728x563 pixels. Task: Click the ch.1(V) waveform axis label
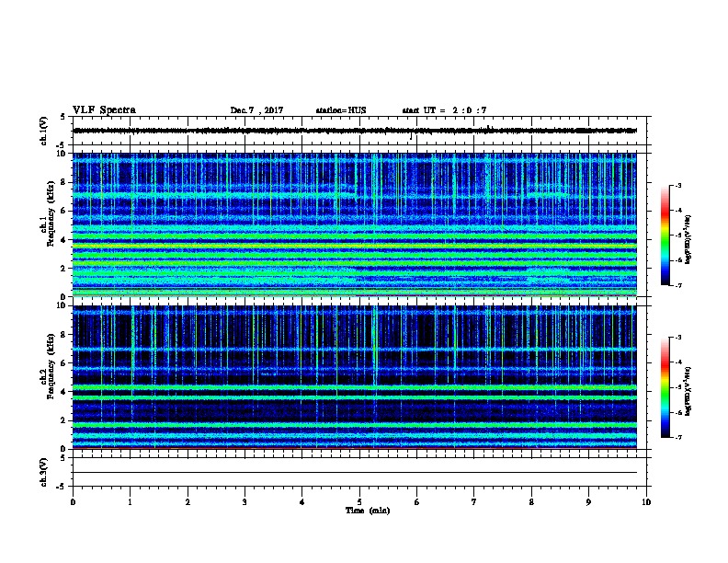point(44,131)
